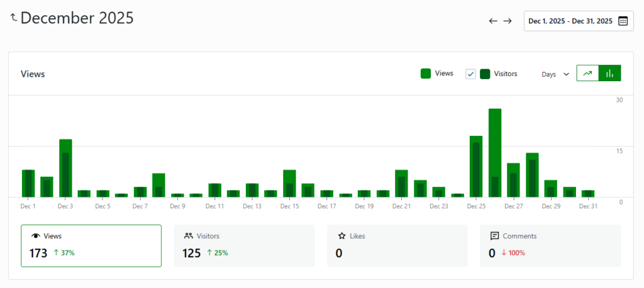
Task: Open the Dec 1 - Dec 31 date picker
Action: click(570, 21)
